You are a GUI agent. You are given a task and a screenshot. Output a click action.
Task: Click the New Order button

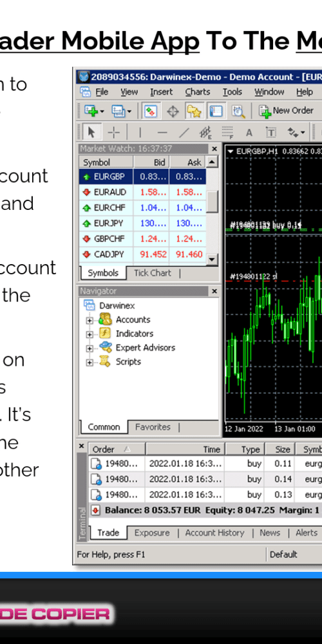coord(286,111)
